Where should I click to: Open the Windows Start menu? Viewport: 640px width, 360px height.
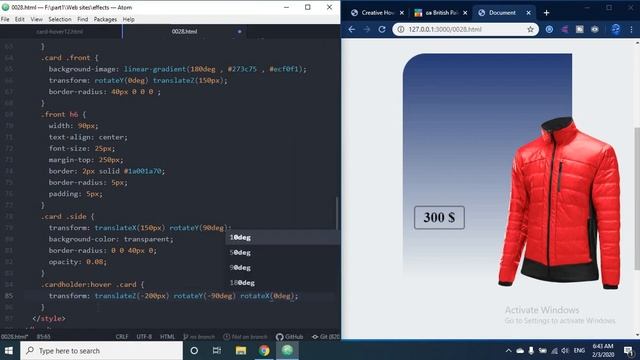(x=9, y=351)
